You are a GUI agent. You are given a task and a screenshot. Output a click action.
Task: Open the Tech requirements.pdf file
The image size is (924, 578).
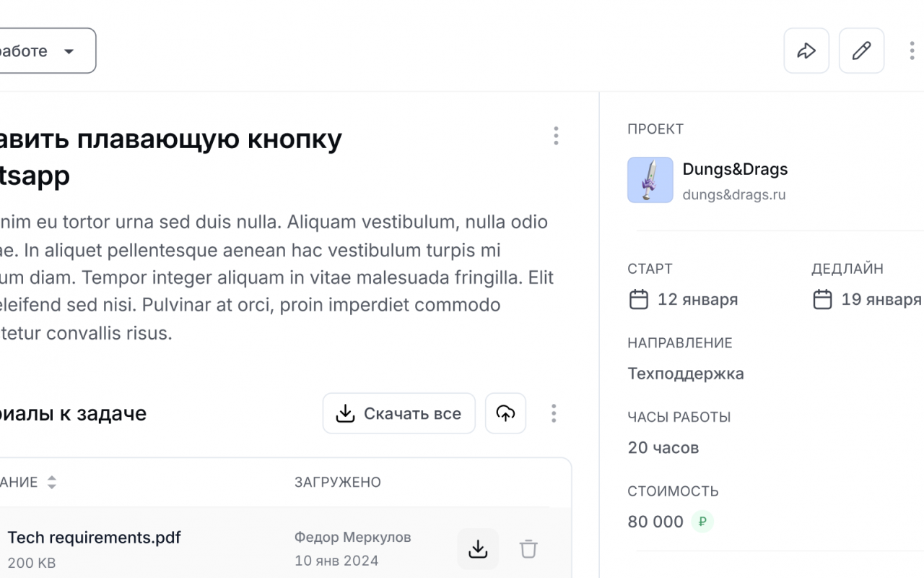[94, 538]
